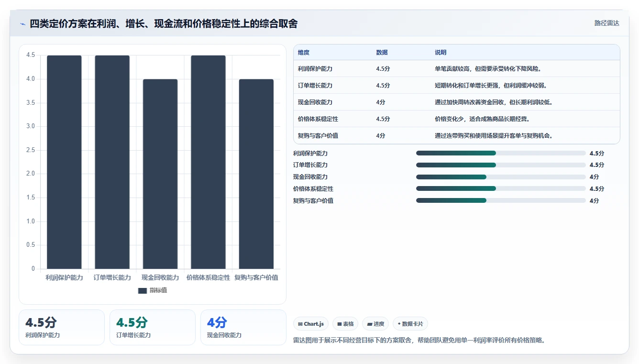Click the 复购与客户价值 progress bar
This screenshot has height=364, width=639.
click(501, 200)
